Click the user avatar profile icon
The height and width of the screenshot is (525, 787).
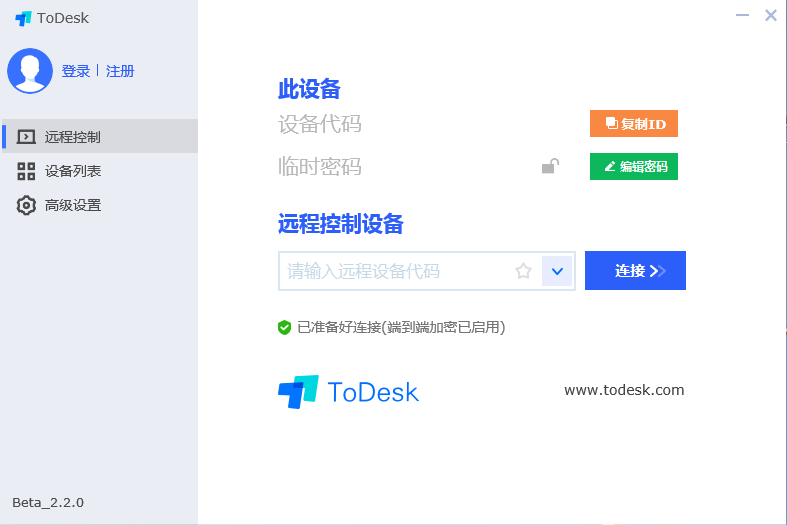pos(30,71)
